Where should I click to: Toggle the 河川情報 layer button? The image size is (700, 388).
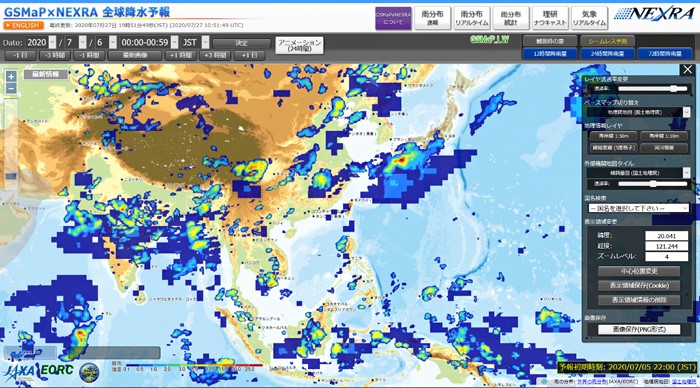664,148
